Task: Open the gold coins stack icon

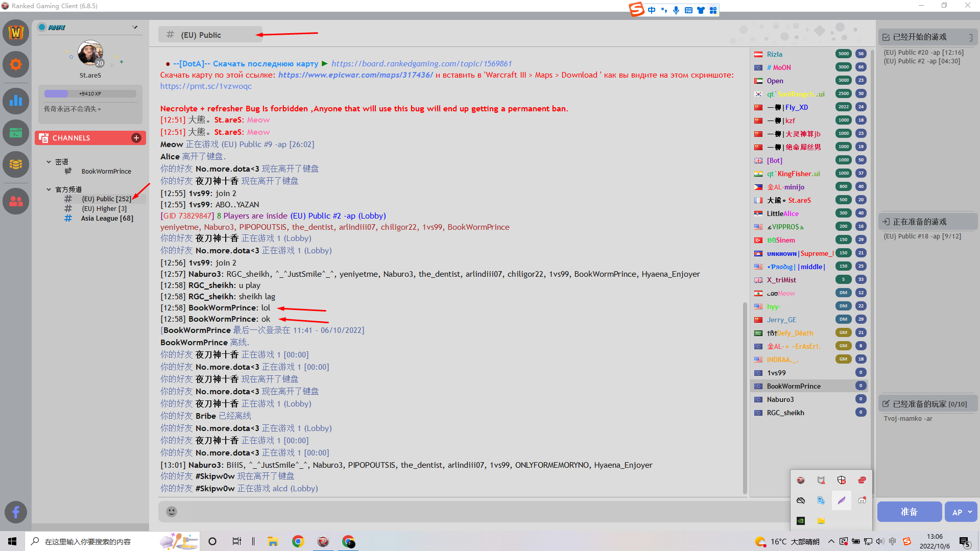Action: pyautogui.click(x=16, y=164)
